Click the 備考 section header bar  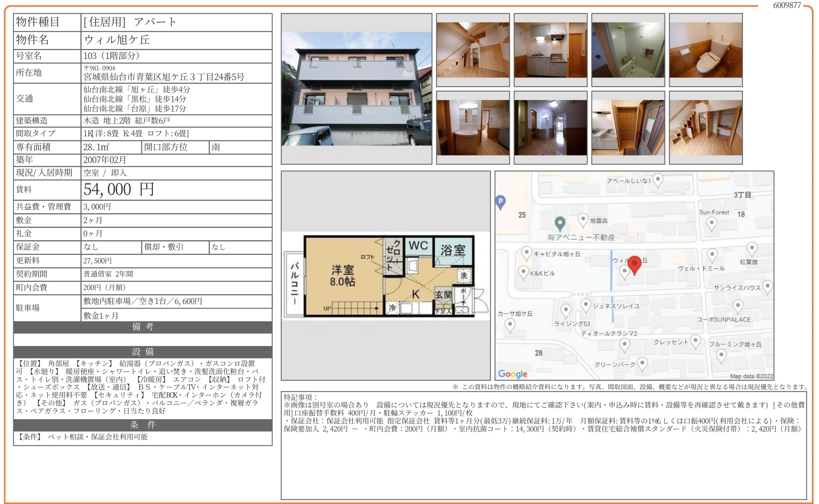click(143, 327)
